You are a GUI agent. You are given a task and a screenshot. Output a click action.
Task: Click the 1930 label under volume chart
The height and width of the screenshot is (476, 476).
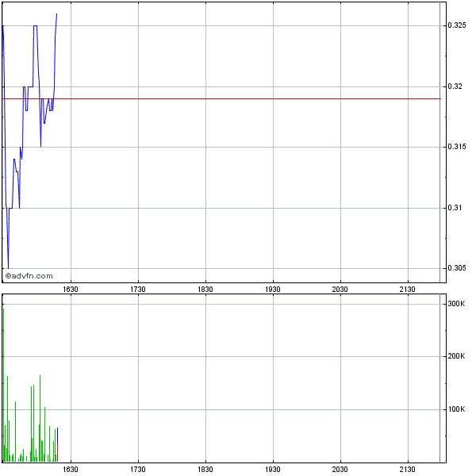point(273,470)
